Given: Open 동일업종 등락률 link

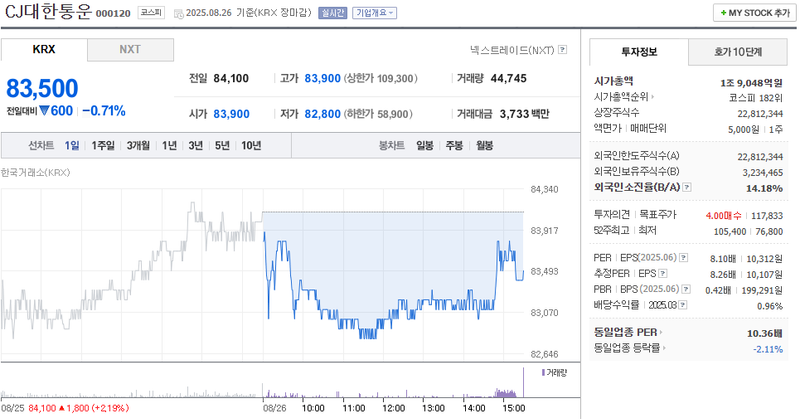Looking at the screenshot, I should (x=629, y=348).
